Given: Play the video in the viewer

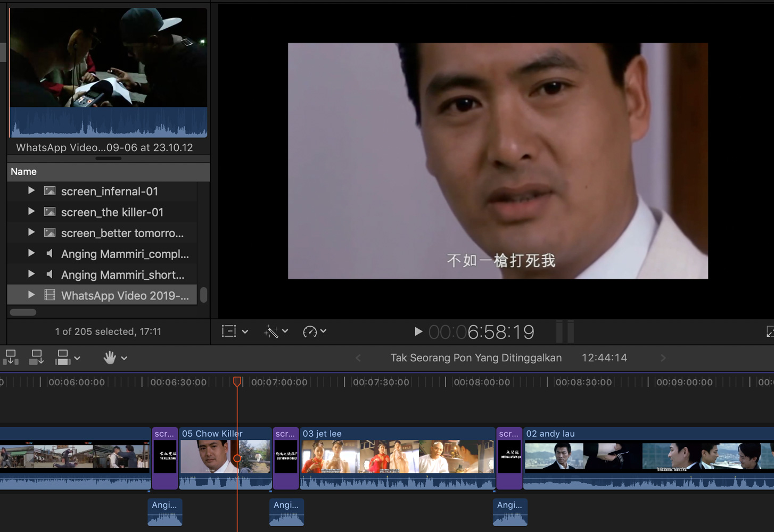Looking at the screenshot, I should [418, 332].
